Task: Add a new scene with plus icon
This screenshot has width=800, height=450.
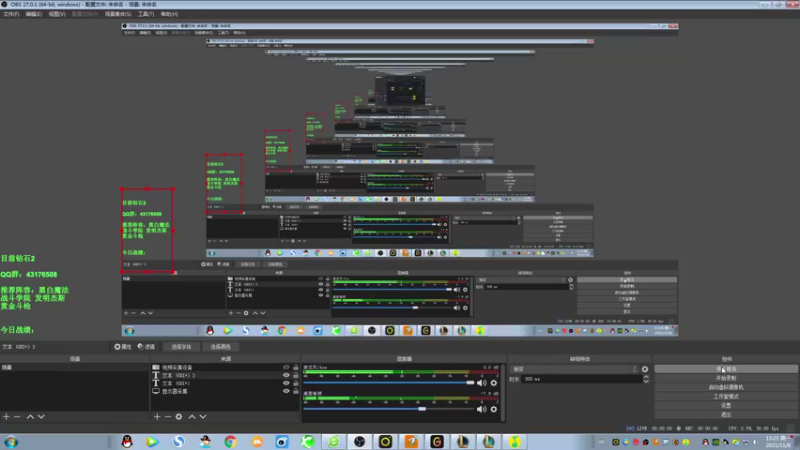Action: coord(7,417)
